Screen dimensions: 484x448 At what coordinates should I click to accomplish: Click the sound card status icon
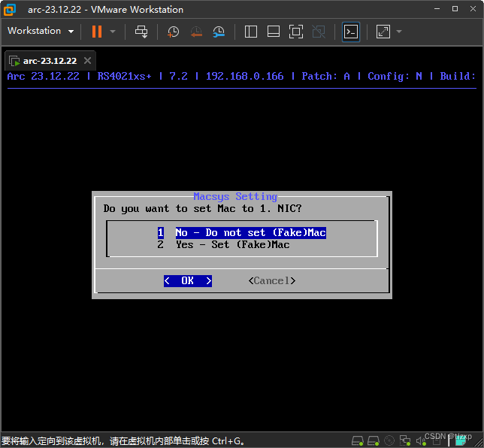[x=421, y=441]
